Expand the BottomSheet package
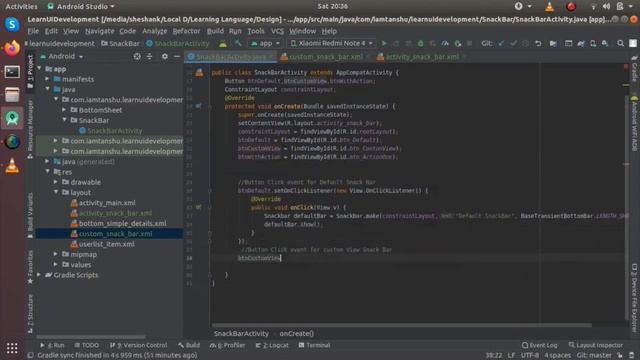640x360 pixels. 64,110
